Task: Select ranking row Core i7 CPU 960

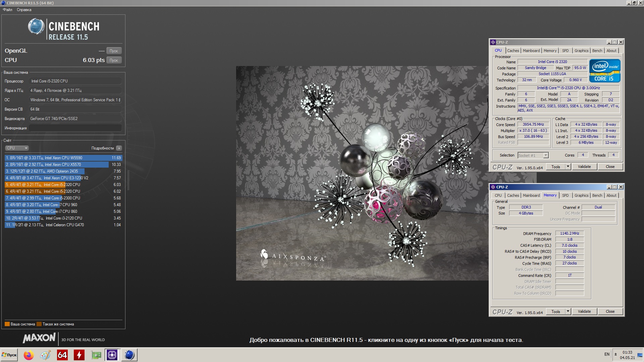Action: [63, 205]
